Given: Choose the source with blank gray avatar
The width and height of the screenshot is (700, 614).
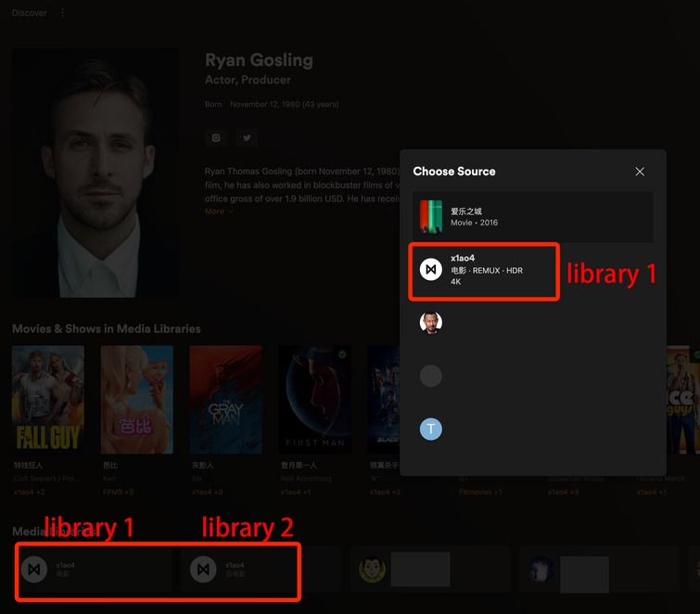Looking at the screenshot, I should click(431, 376).
